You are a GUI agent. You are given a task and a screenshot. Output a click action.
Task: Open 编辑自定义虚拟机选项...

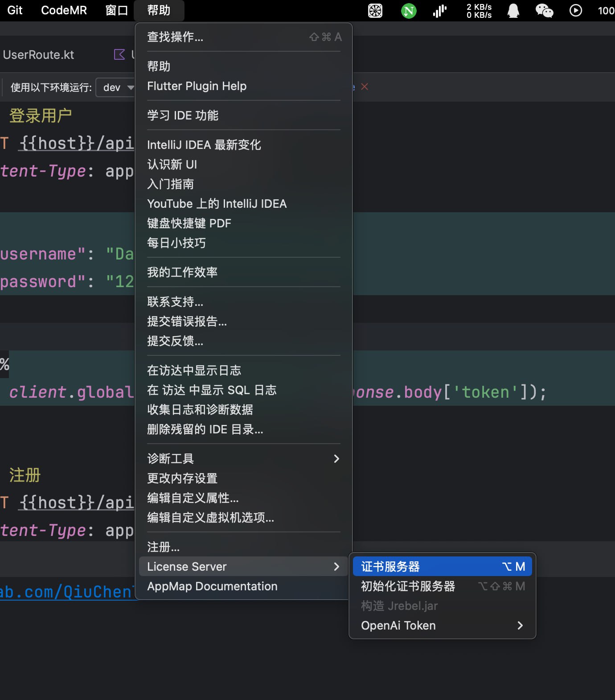coord(244,518)
